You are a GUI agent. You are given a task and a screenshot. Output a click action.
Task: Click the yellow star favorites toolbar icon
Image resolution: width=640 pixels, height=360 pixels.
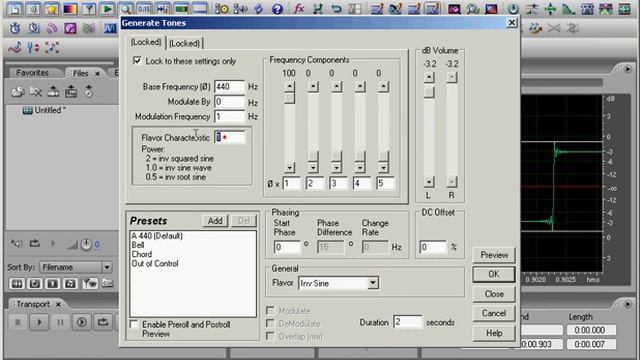coord(51,8)
